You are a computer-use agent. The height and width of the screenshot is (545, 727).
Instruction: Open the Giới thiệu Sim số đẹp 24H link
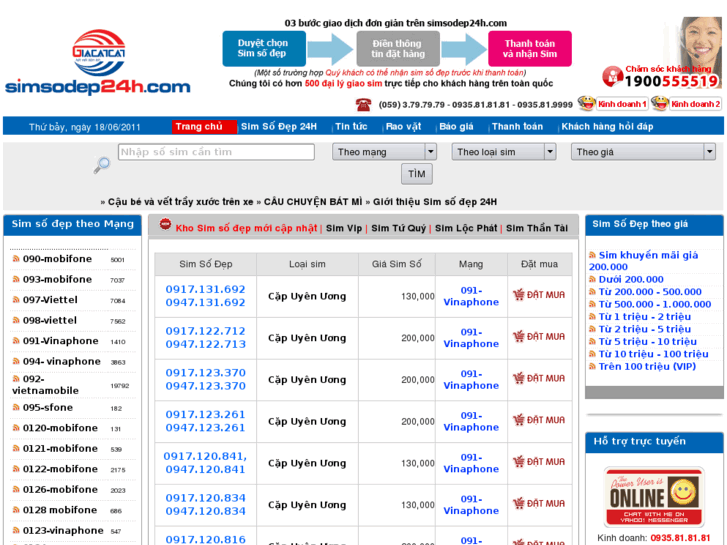434,202
